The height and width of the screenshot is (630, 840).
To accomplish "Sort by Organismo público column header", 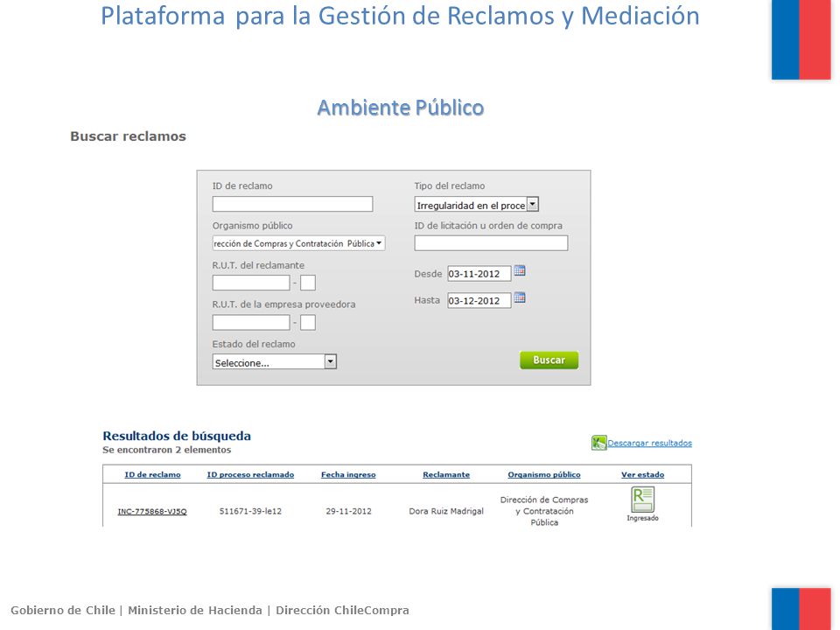I will pos(544,474).
